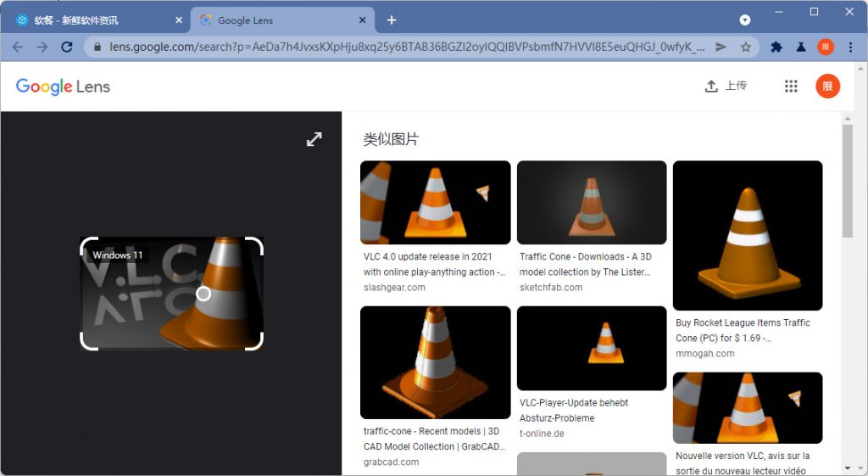Open a new browser tab
This screenshot has width=868, height=476.
pyautogui.click(x=391, y=20)
